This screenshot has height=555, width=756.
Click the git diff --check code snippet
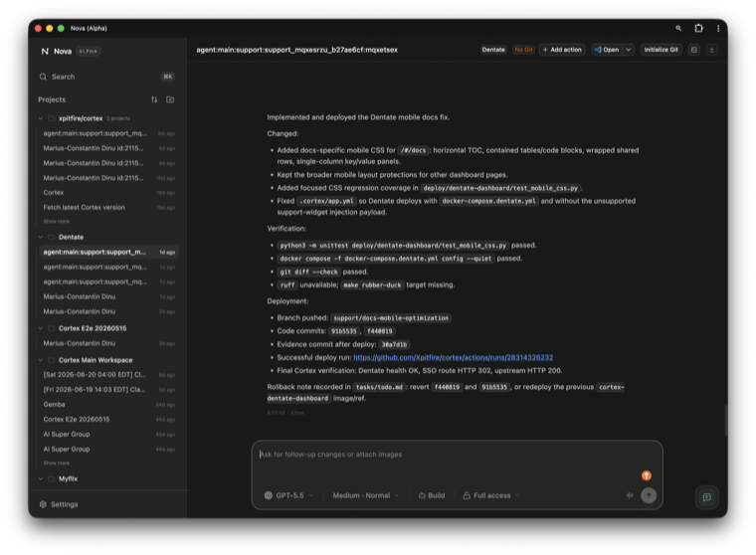(x=309, y=272)
